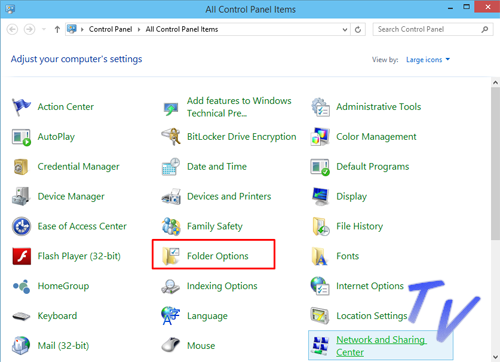Screen dimensions: 500x362
Task: Click the Internet Options globe icon
Action: (x=320, y=286)
